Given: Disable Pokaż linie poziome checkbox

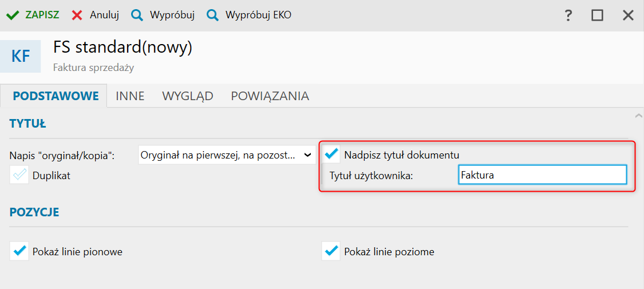Looking at the screenshot, I should click(x=331, y=251).
